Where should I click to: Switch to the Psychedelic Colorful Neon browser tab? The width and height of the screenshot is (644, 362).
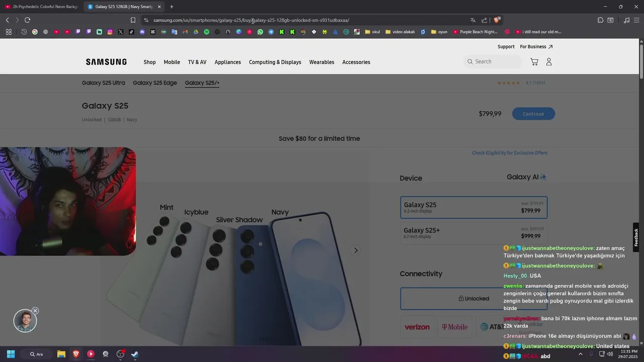pos(41,7)
